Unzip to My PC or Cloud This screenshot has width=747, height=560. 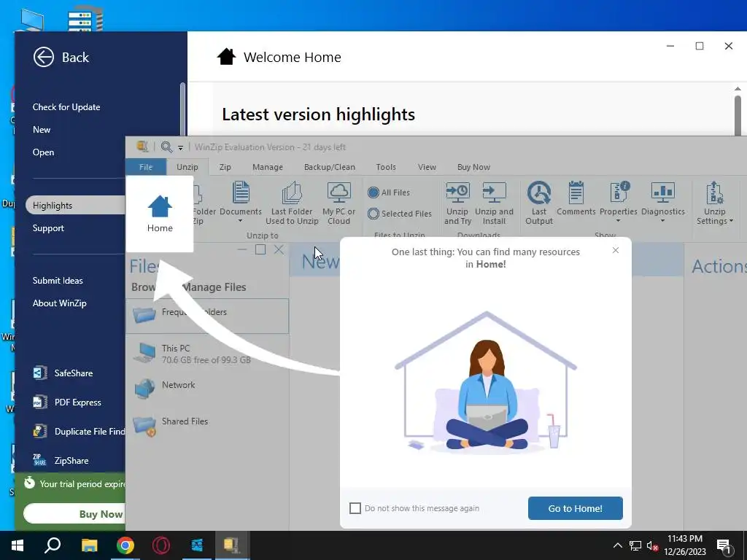(338, 203)
